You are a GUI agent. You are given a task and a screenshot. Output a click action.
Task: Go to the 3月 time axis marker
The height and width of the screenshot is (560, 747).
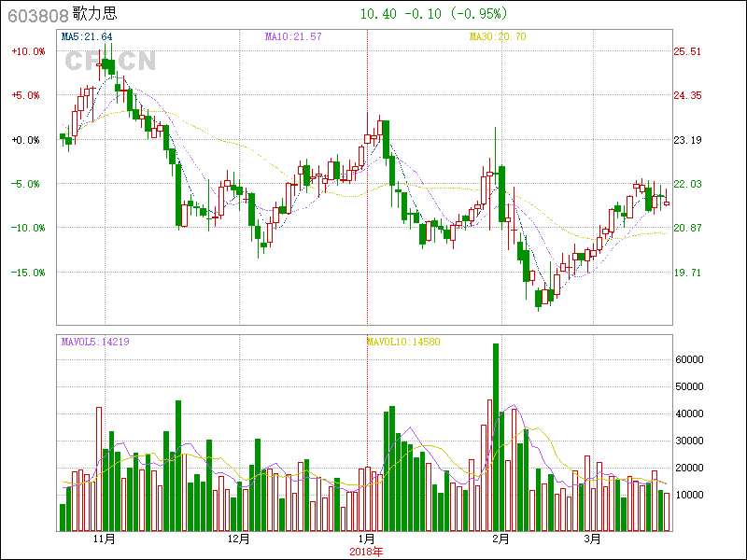[592, 539]
